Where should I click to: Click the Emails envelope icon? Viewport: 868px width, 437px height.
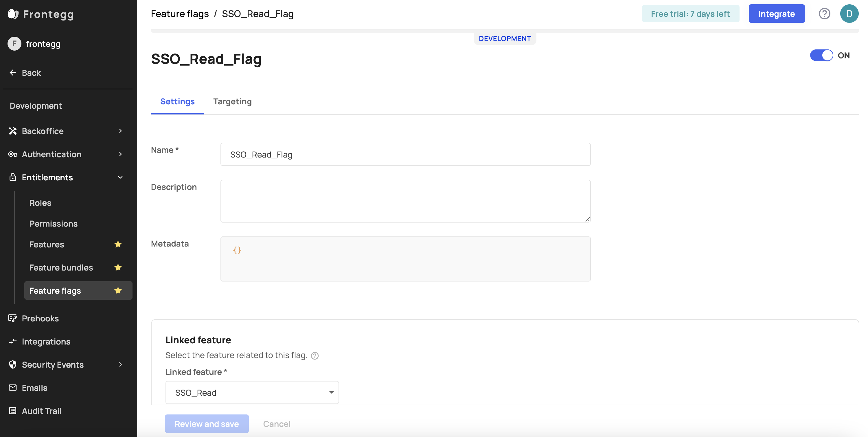click(x=13, y=388)
